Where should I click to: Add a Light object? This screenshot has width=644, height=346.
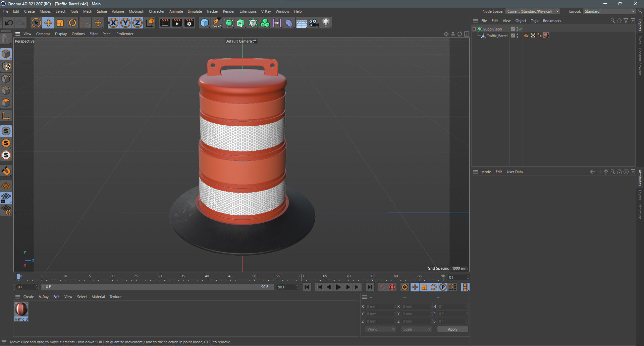(x=326, y=23)
